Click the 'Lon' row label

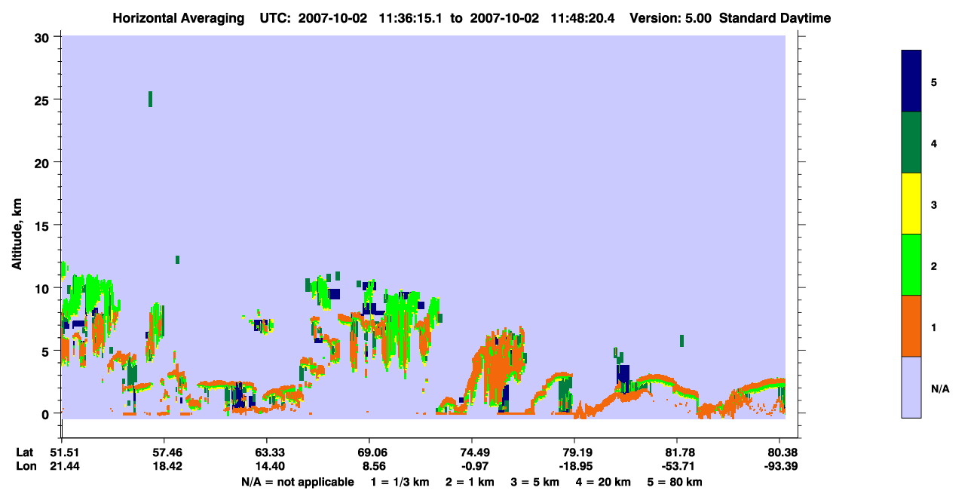point(25,467)
